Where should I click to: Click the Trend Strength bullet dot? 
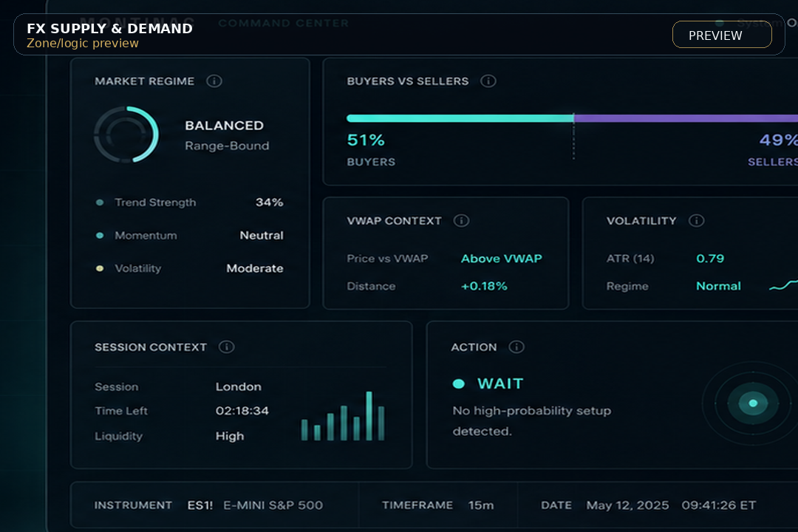[x=100, y=202]
